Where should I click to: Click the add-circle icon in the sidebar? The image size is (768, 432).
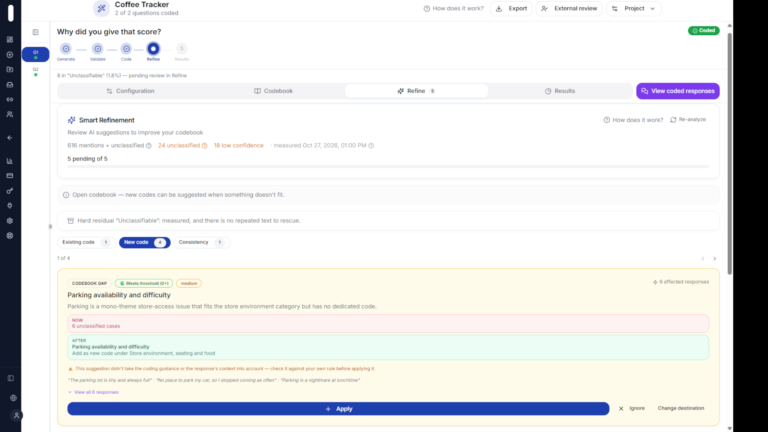(x=10, y=55)
